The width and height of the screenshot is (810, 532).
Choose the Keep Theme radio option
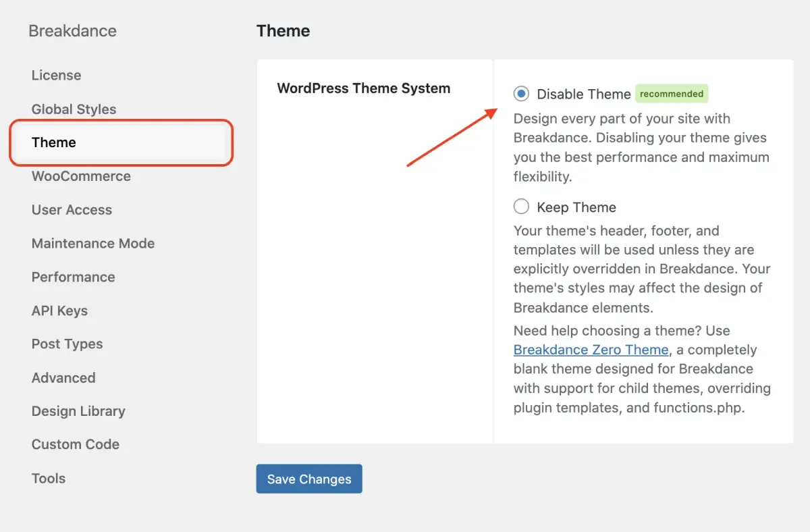[521, 207]
